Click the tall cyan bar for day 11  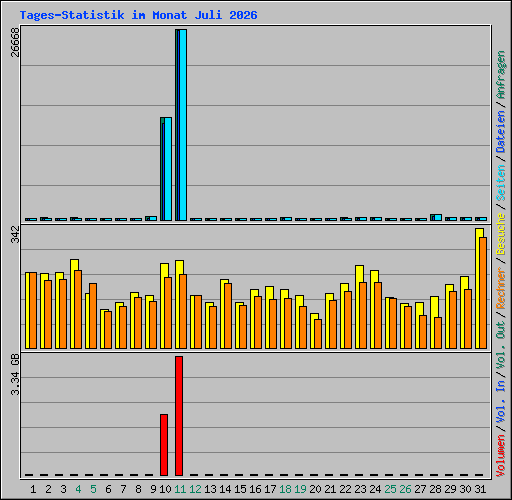point(183,125)
